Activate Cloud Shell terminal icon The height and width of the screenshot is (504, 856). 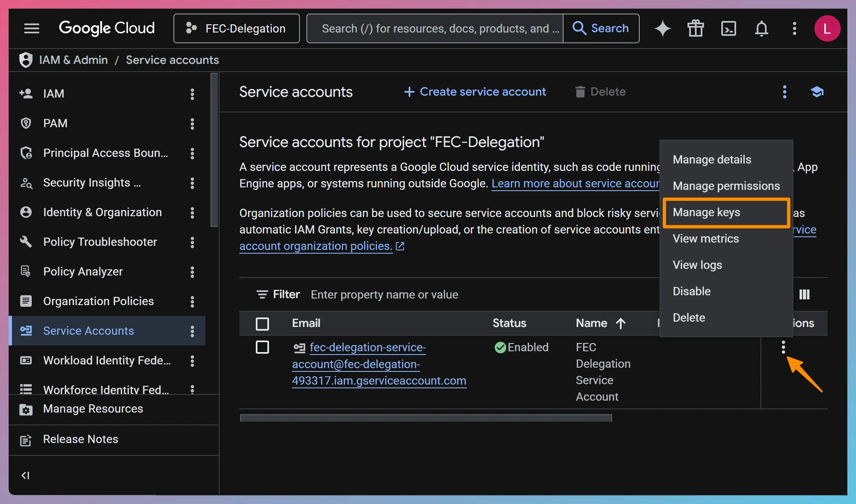[x=728, y=28]
